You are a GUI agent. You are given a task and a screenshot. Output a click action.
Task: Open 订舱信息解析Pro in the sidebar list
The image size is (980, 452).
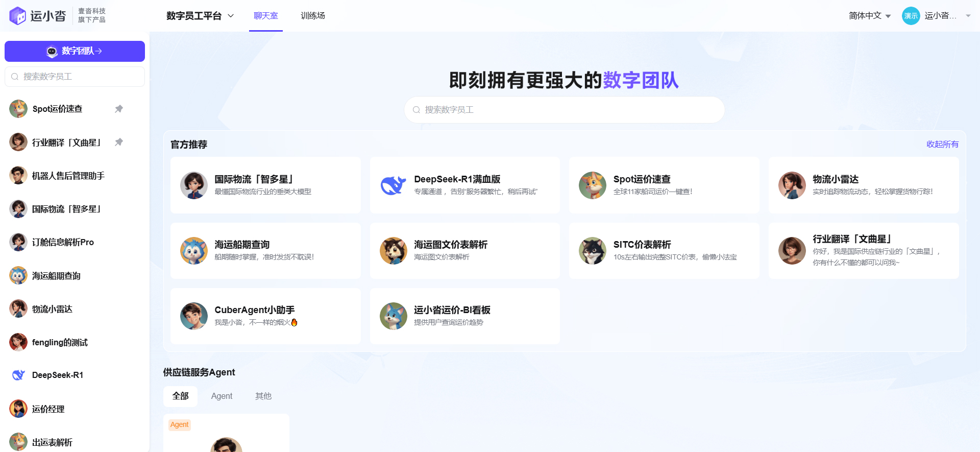(63, 242)
